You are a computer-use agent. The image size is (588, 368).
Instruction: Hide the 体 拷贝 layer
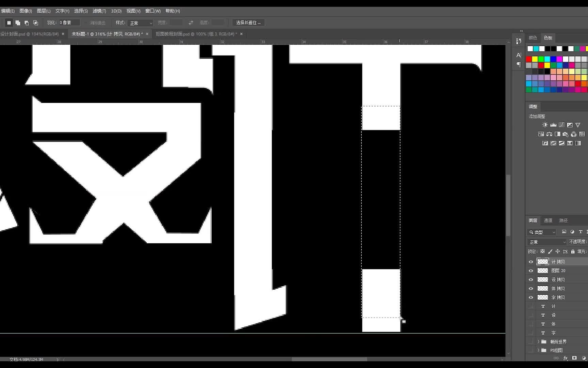(x=531, y=288)
